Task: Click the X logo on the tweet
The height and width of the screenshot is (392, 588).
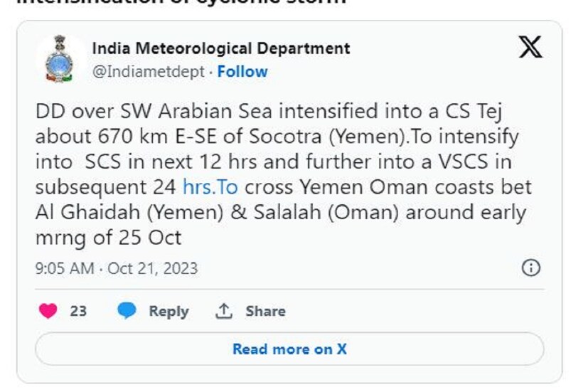Action: click(530, 48)
